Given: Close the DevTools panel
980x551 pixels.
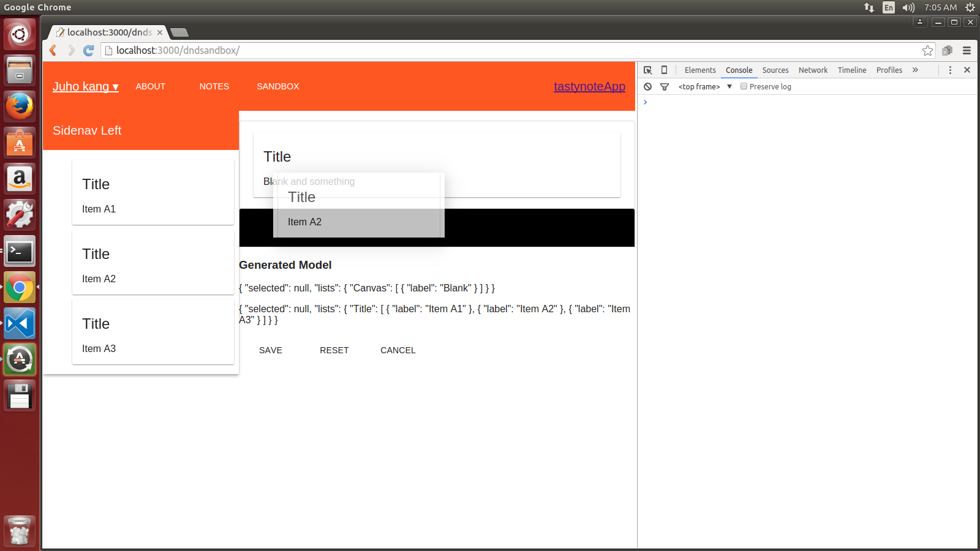Looking at the screenshot, I should (x=967, y=70).
